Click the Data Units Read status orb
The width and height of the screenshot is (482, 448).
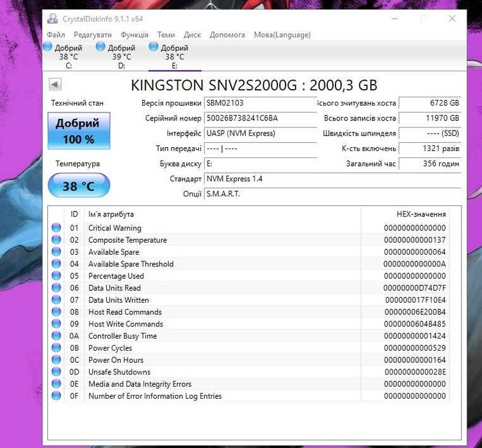coord(56,287)
